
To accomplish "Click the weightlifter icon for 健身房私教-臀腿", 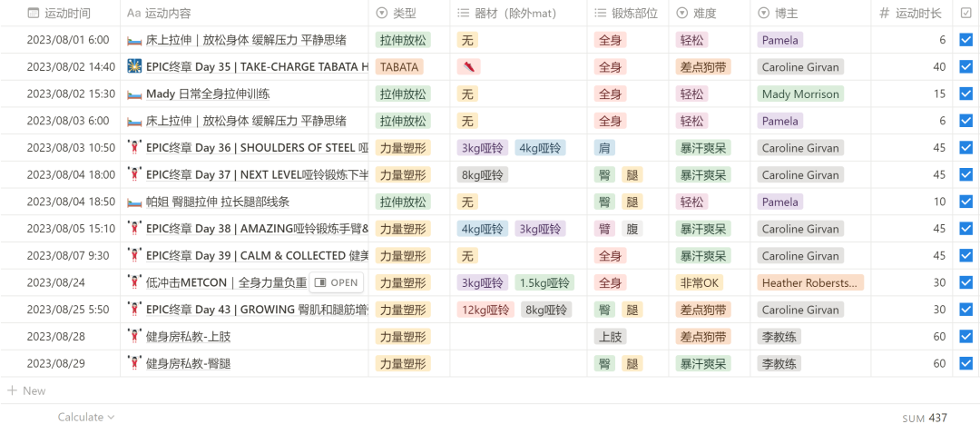I will tap(133, 363).
